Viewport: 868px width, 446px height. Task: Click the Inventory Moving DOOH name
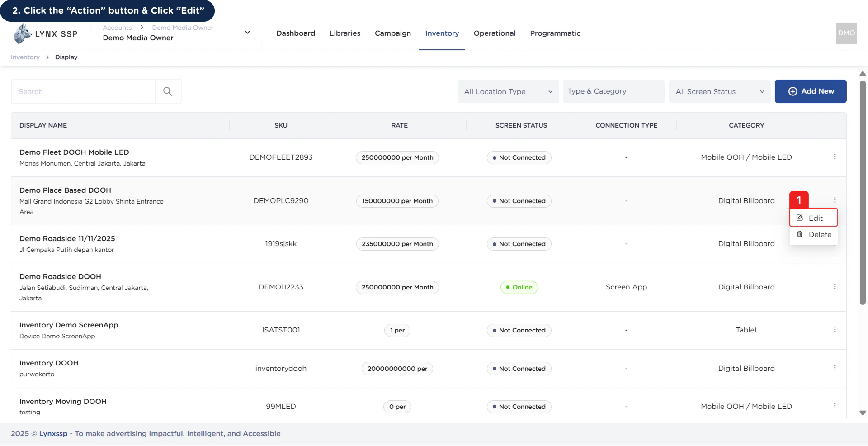(x=63, y=401)
